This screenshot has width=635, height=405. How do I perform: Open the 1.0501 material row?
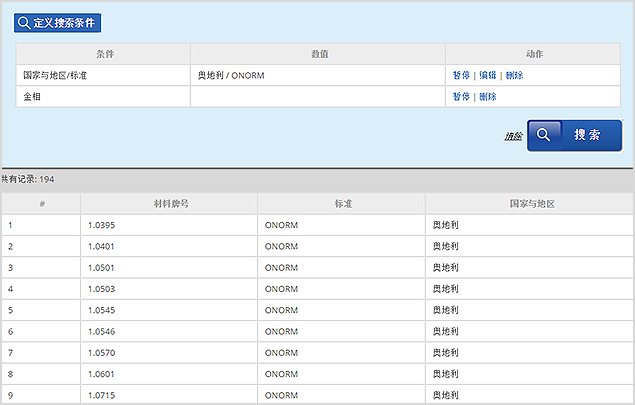click(x=102, y=267)
